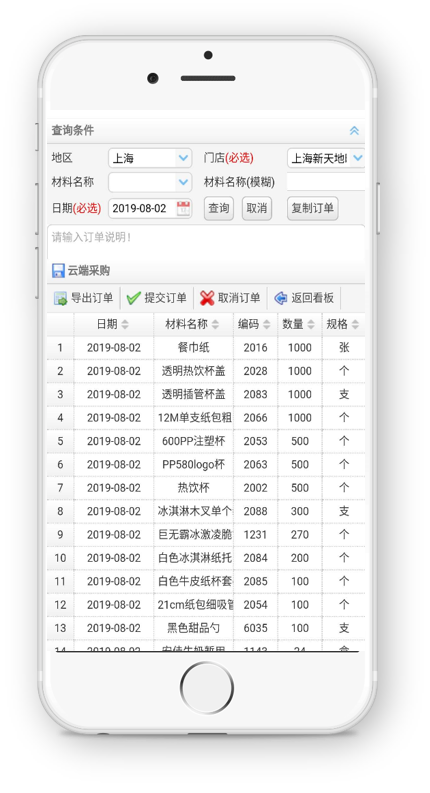Click the 云端采购 save disk icon
The height and width of the screenshot is (793, 430).
point(58,271)
